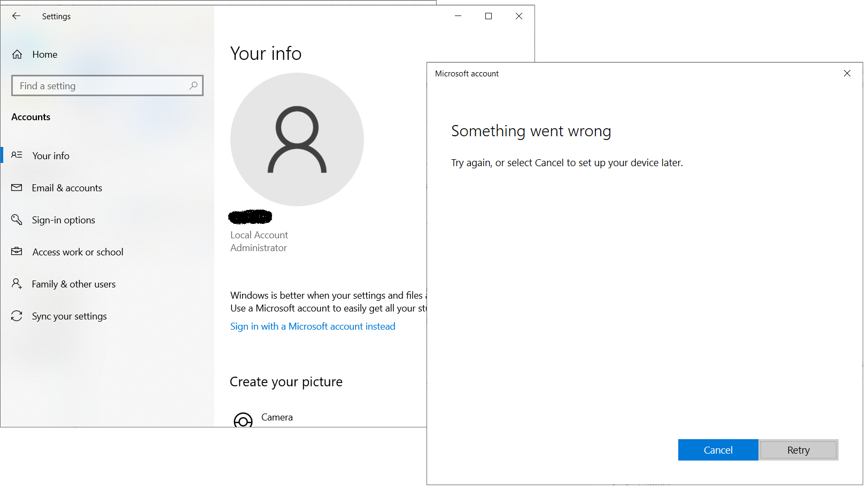Select the Sign-in options key icon

[17, 220]
